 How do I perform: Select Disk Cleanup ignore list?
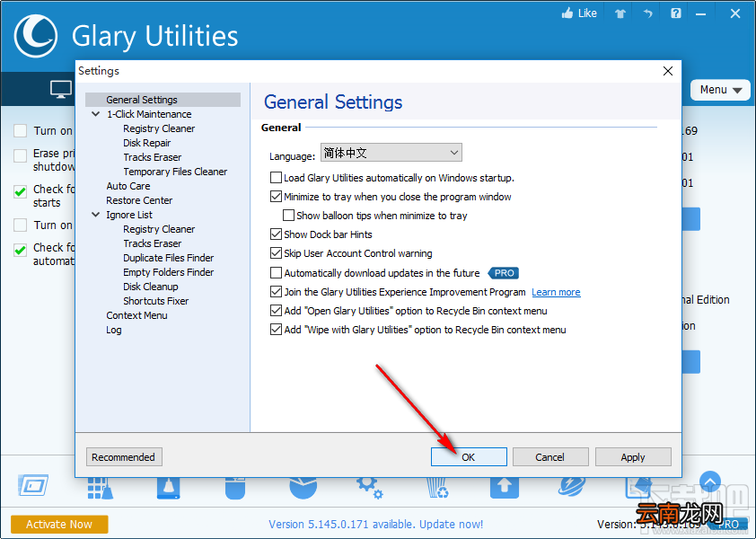(151, 287)
